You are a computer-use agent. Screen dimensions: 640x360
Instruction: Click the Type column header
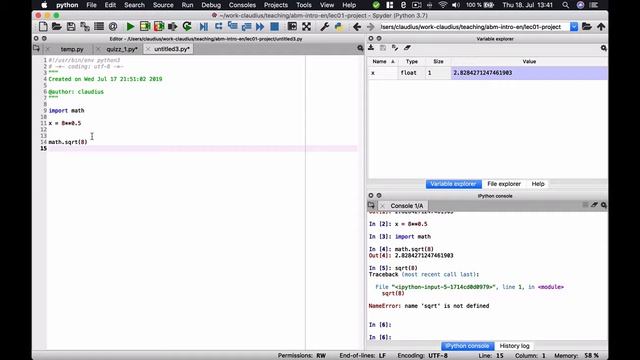(x=412, y=62)
